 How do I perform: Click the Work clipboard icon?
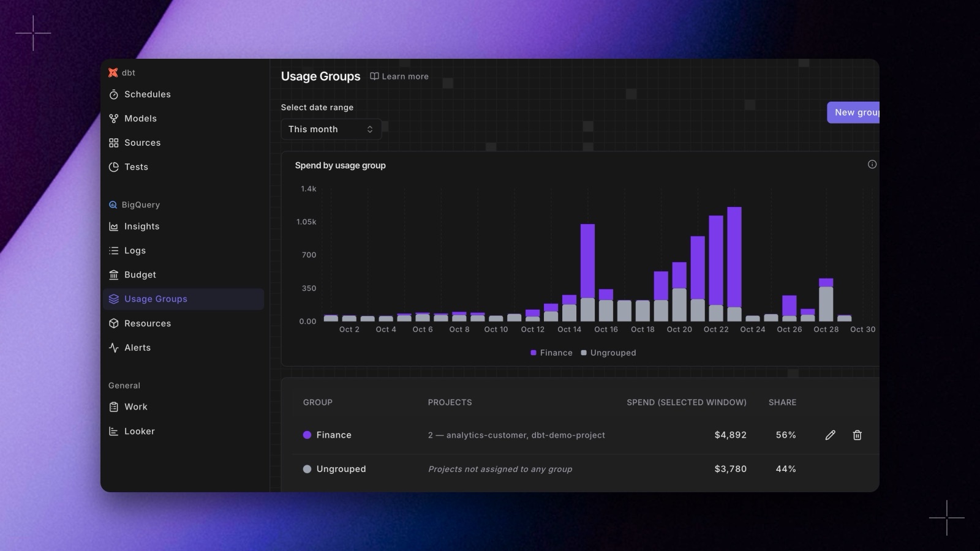[113, 407]
